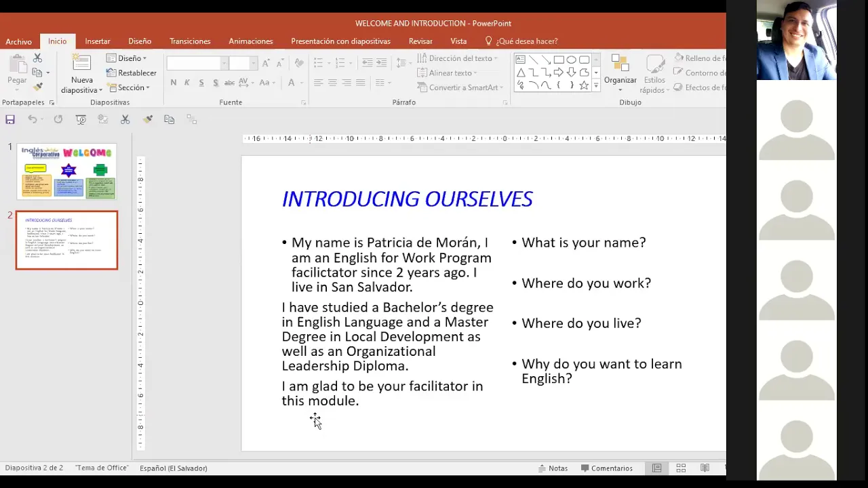
Task: Select the Rectangle shape in shapes gallery
Action: coord(559,60)
